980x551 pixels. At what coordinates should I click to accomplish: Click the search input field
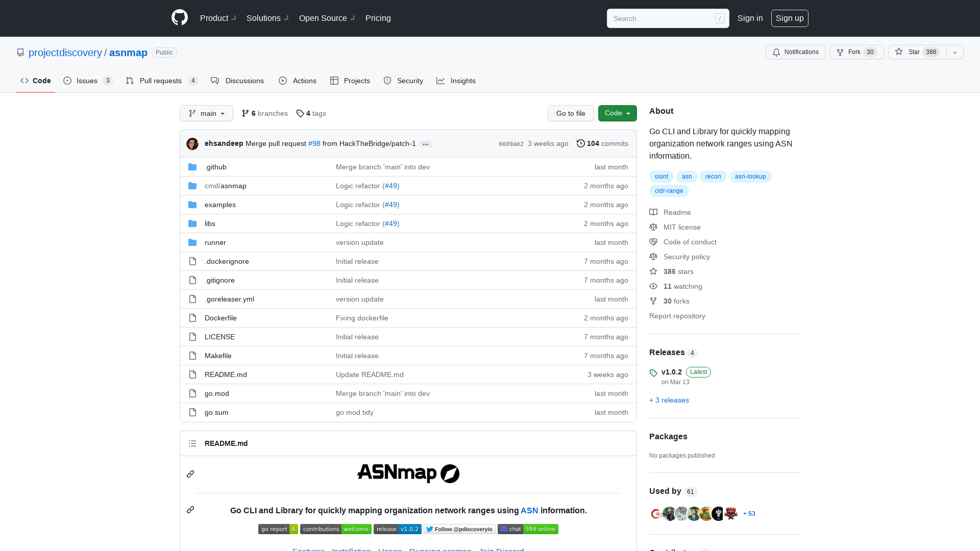coord(667,18)
